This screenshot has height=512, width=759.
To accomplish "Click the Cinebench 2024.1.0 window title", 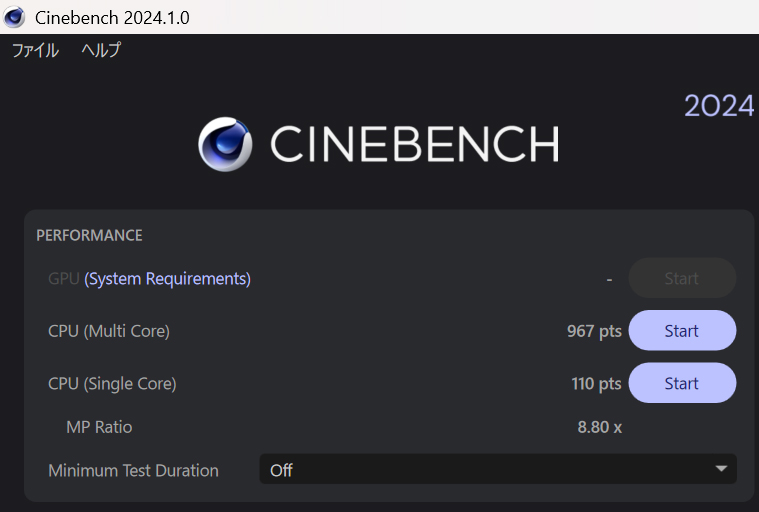I will click(112, 18).
